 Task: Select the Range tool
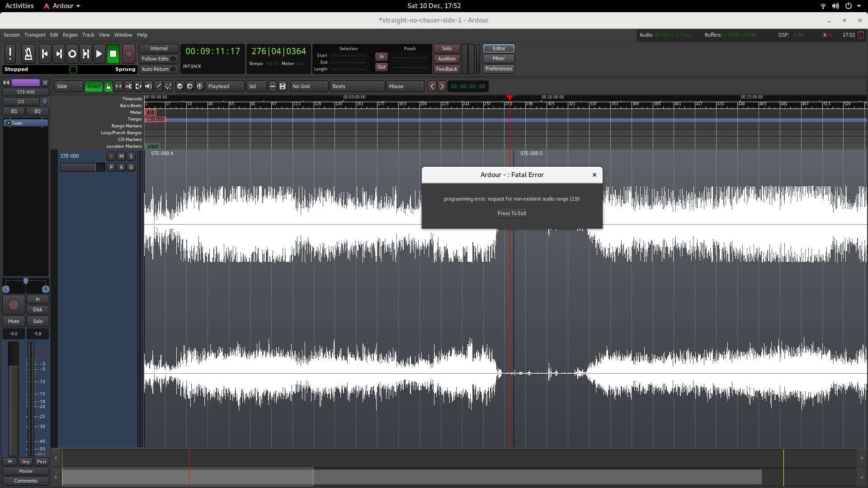click(x=118, y=86)
